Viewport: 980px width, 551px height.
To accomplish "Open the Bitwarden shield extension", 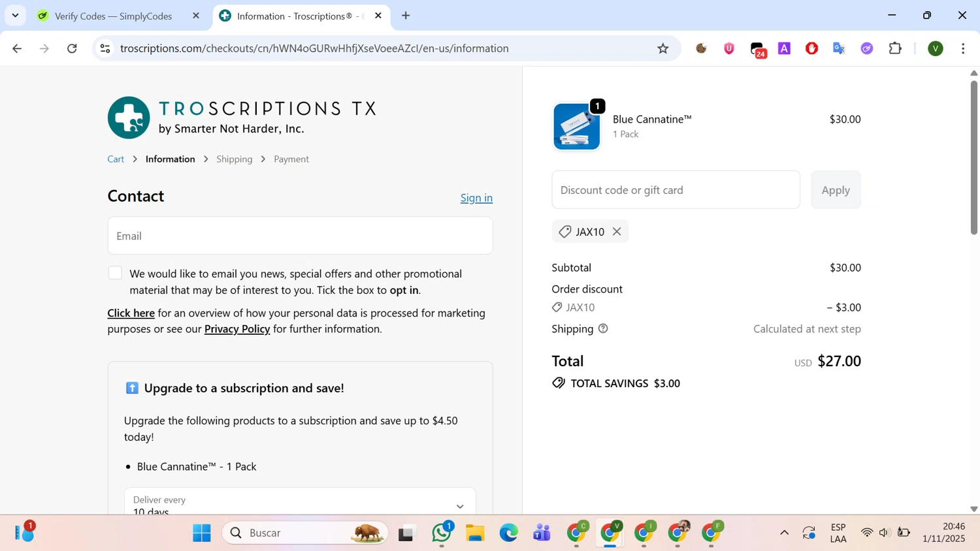I will coord(729,48).
